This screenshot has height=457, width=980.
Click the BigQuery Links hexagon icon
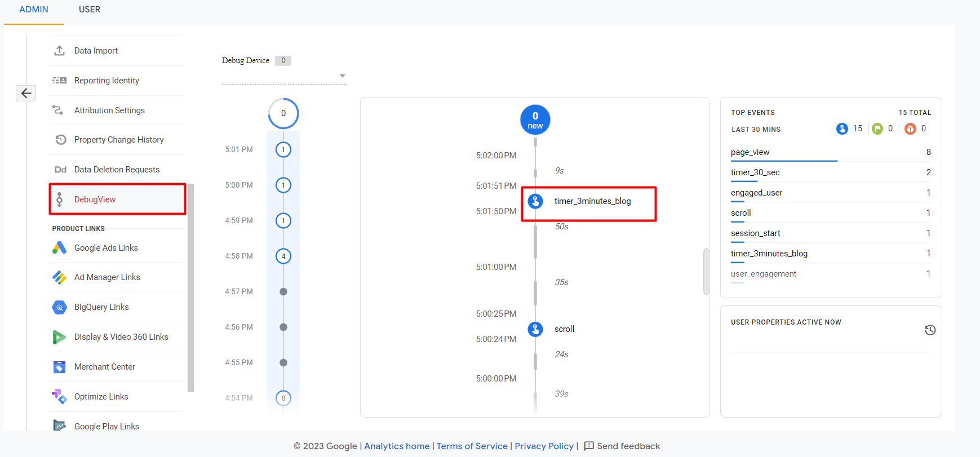59,307
